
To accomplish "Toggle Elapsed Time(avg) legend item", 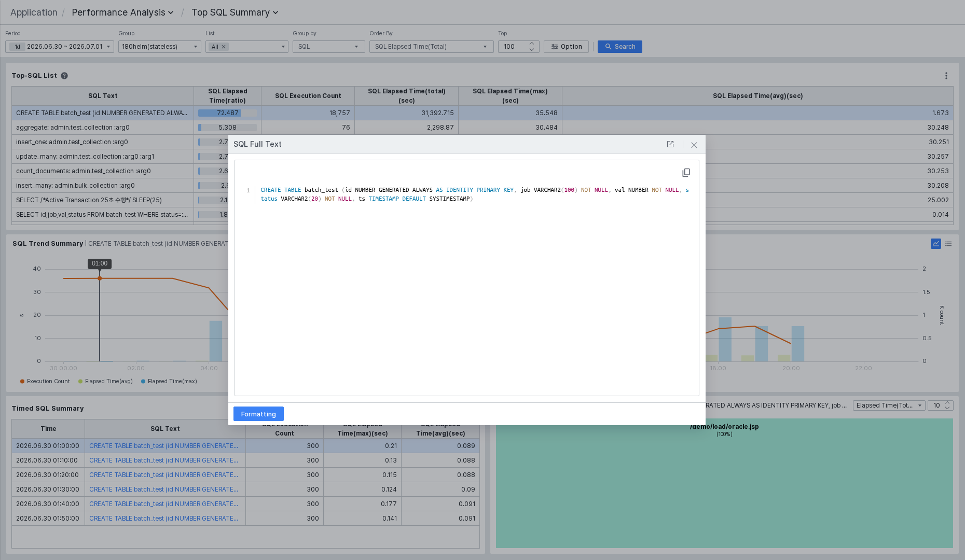I will [105, 381].
